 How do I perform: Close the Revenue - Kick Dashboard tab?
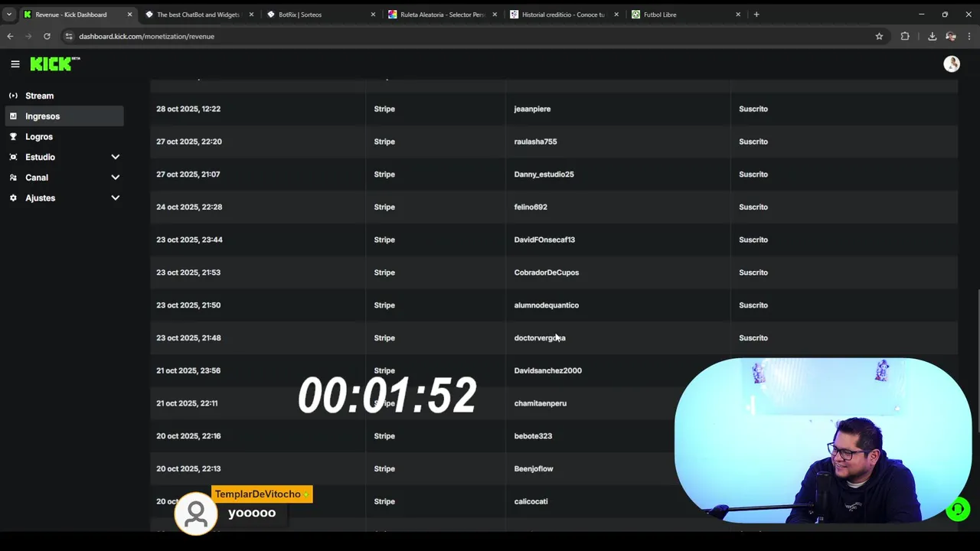[x=129, y=15]
